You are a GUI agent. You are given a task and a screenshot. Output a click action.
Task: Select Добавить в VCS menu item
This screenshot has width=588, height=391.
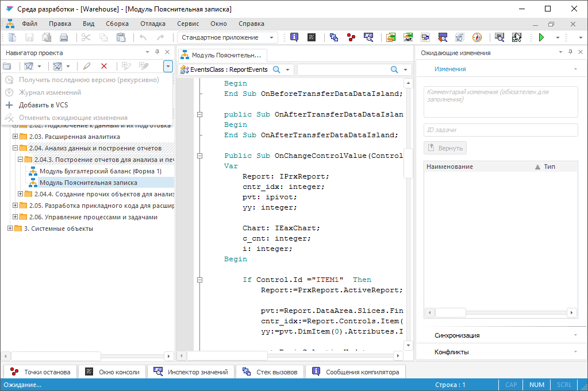click(44, 105)
